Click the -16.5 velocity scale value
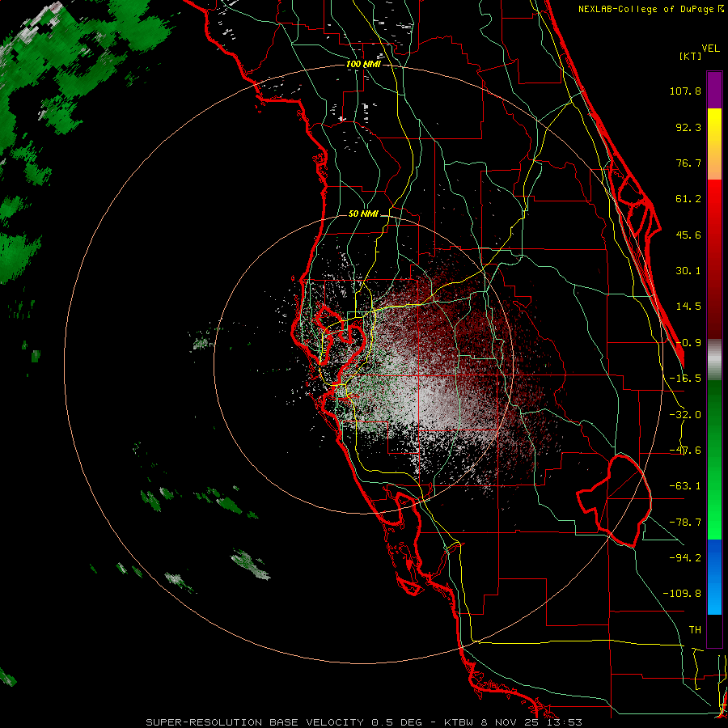The height and width of the screenshot is (728, 728). pyautogui.click(x=685, y=379)
